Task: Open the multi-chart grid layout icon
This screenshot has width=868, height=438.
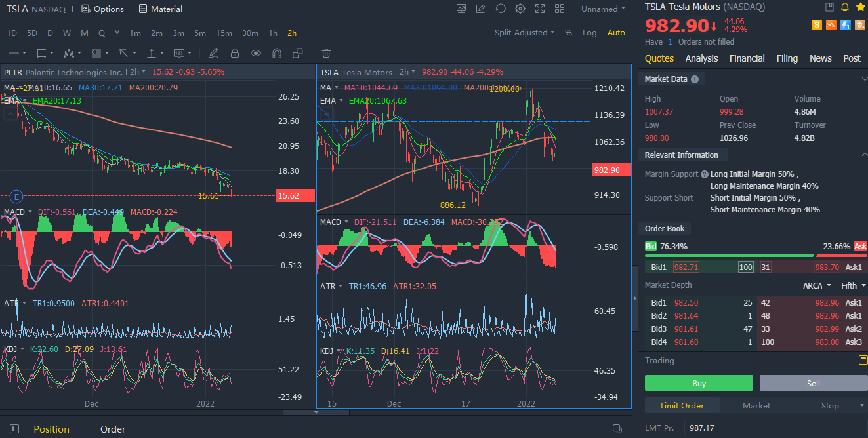Action: point(560,9)
